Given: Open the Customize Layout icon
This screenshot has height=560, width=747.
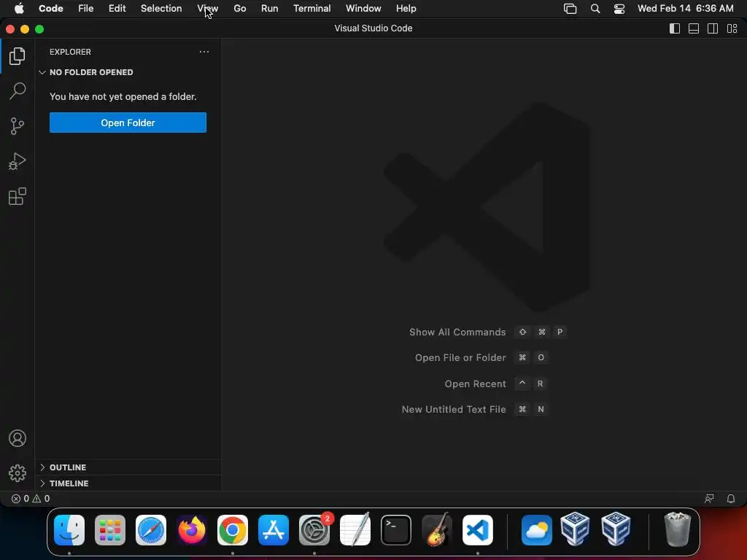Looking at the screenshot, I should 732,28.
